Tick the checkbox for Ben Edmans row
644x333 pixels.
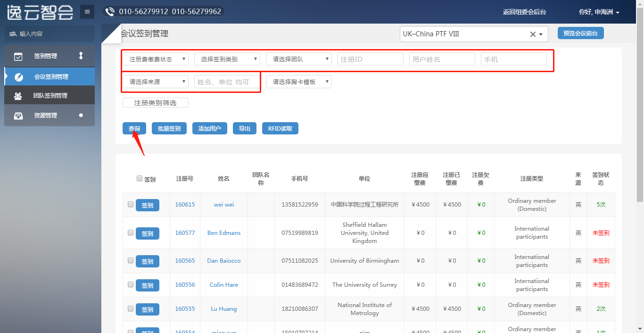click(131, 233)
